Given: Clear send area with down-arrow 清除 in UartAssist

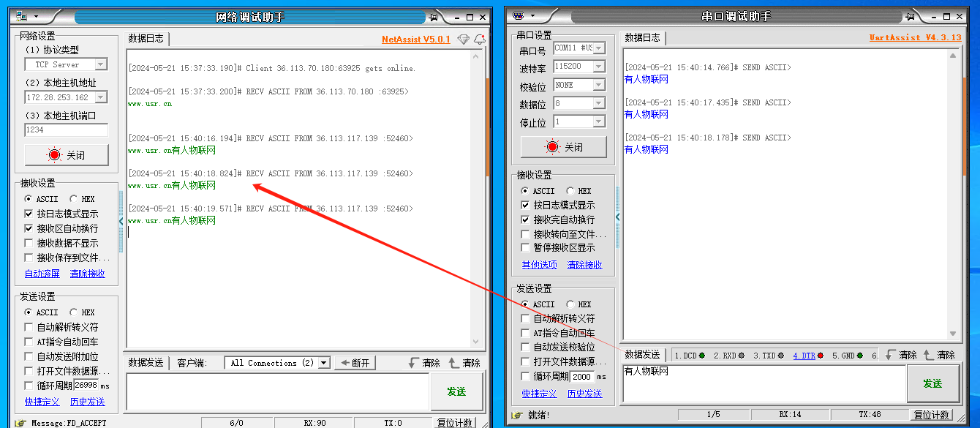Looking at the screenshot, I should point(901,355).
